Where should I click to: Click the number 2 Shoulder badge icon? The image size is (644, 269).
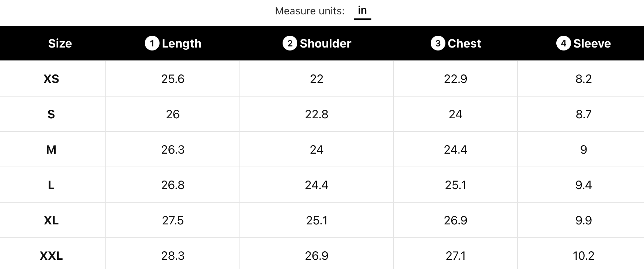coord(290,43)
